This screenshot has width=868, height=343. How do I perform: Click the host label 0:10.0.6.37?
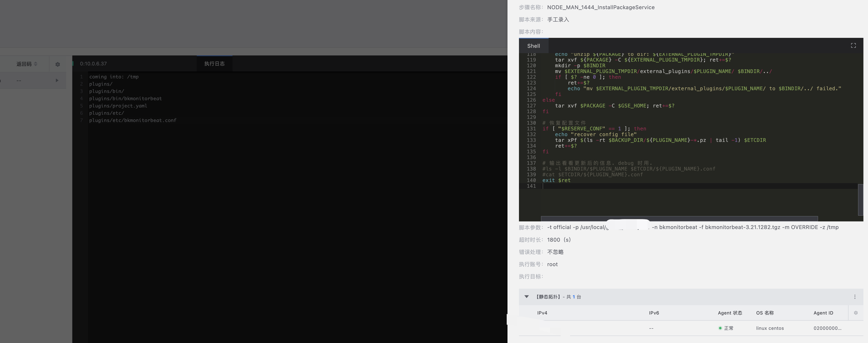pyautogui.click(x=93, y=63)
